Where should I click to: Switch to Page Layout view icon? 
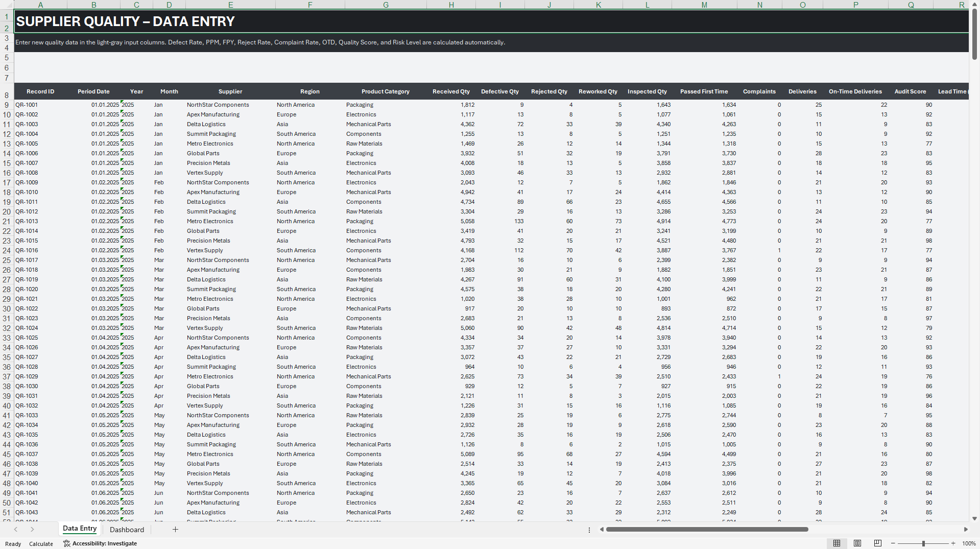click(x=857, y=543)
